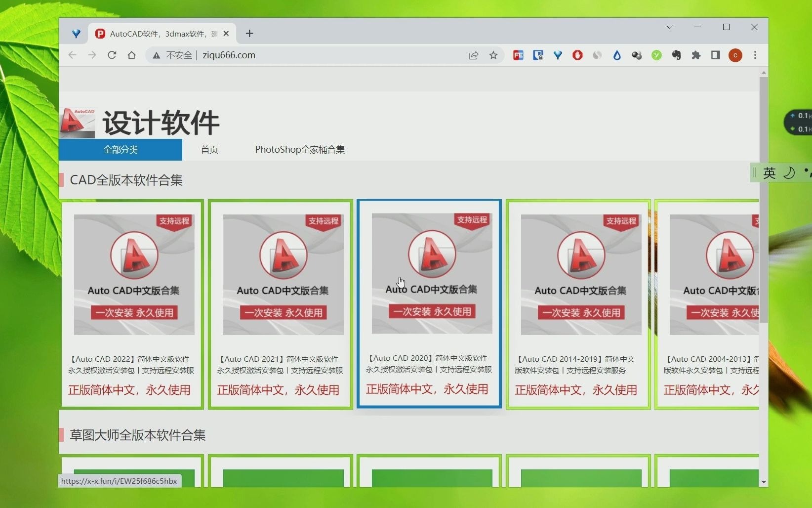This screenshot has height=508, width=812.
Task: Click the 草图大师全版本软件合集 section heading
Action: pos(138,435)
